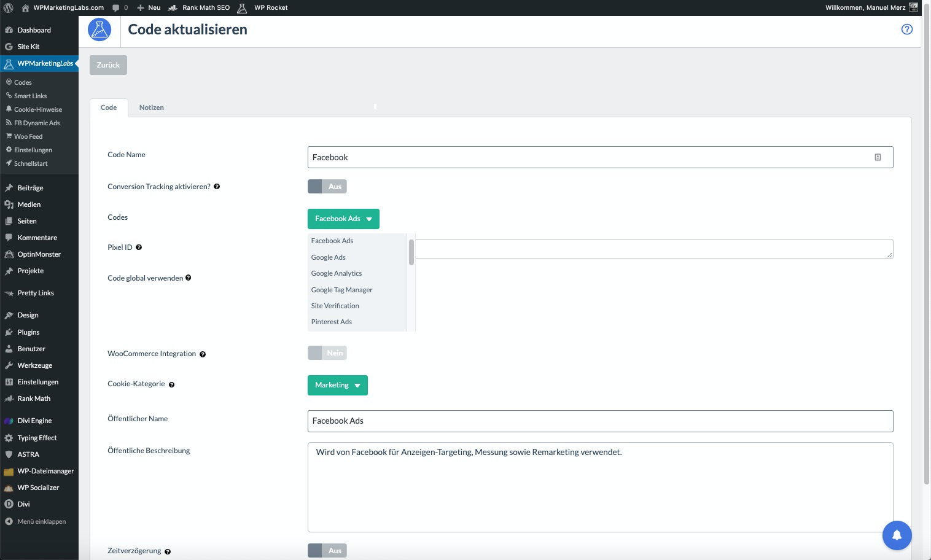Click the autofill icon in Code Name field

(878, 157)
